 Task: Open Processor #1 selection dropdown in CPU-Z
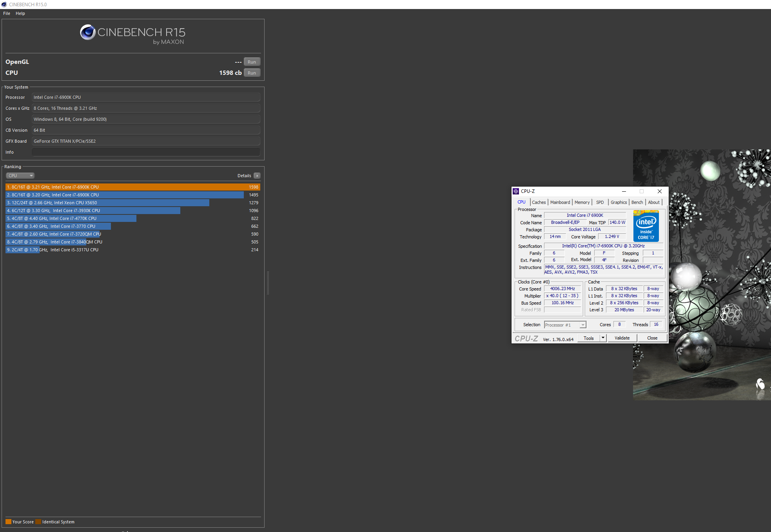coord(565,325)
